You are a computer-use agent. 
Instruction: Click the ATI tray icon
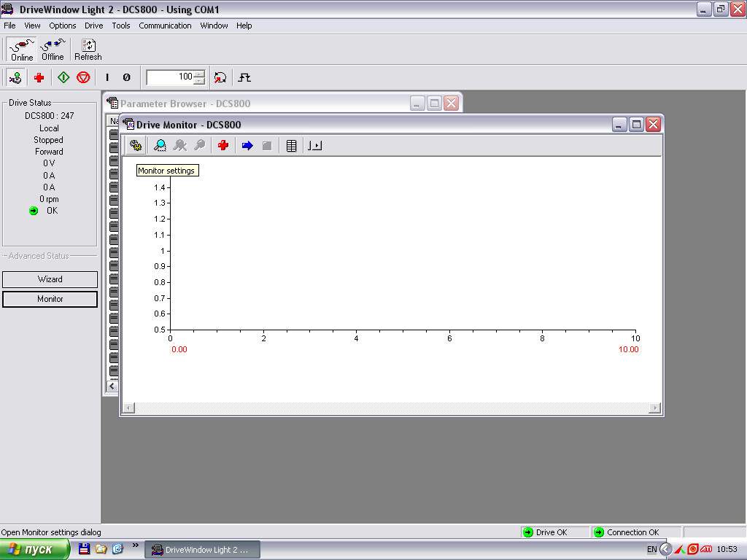point(706,549)
